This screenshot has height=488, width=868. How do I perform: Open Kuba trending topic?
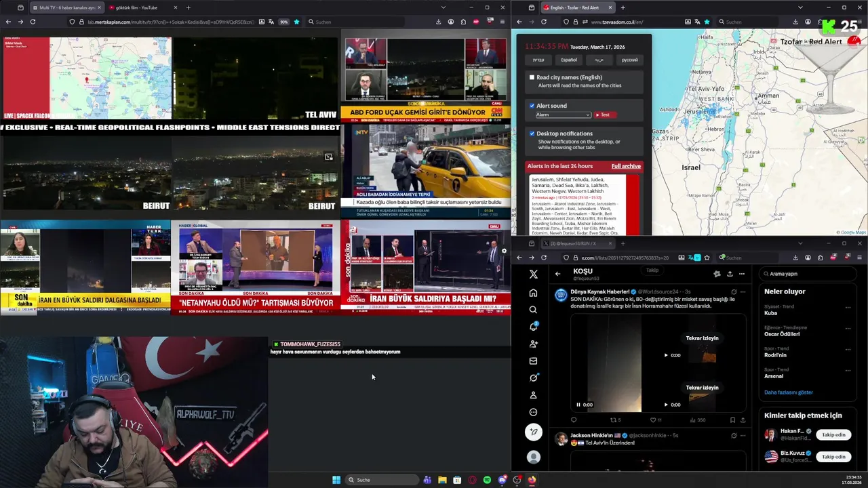771,313
